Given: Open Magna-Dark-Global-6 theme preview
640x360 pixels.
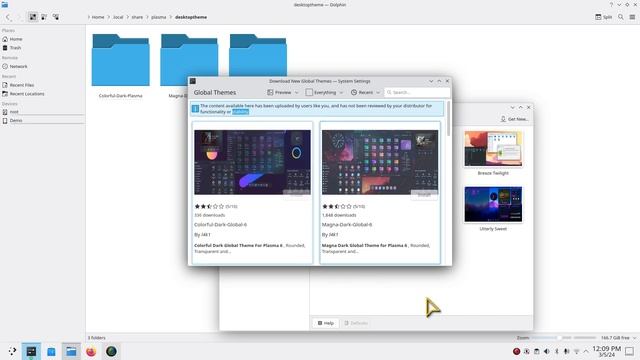Looking at the screenshot, I should tap(380, 162).
